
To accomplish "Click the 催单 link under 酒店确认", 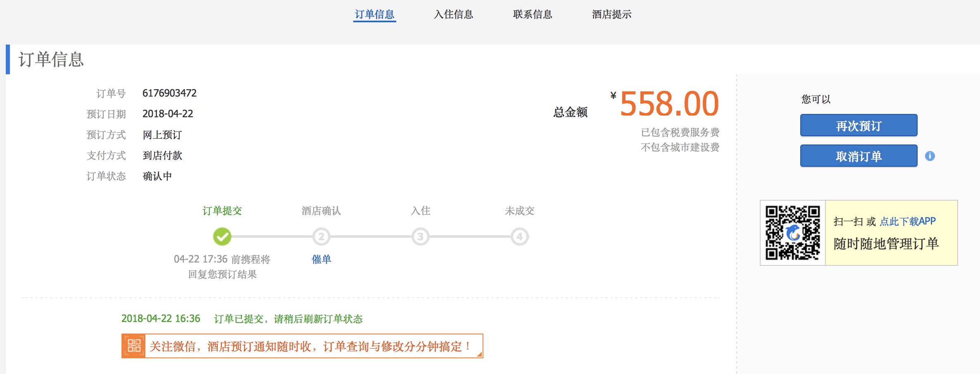I will click(321, 259).
